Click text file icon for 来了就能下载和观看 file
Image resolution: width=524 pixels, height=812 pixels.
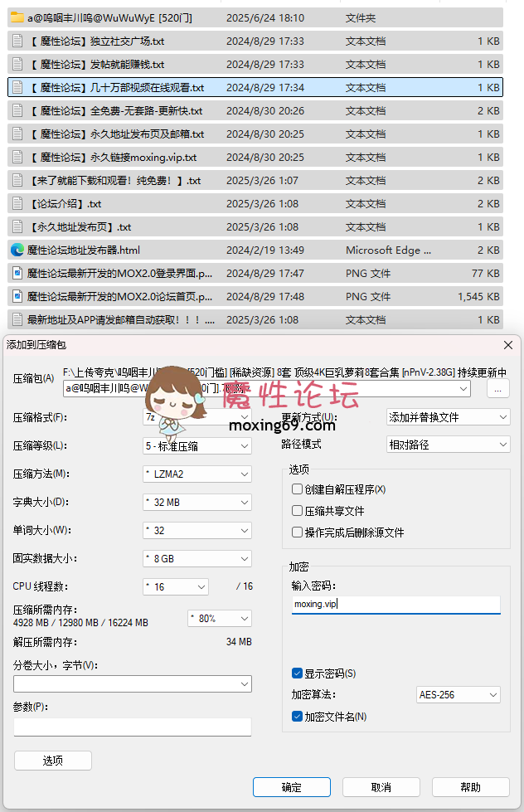point(17,180)
